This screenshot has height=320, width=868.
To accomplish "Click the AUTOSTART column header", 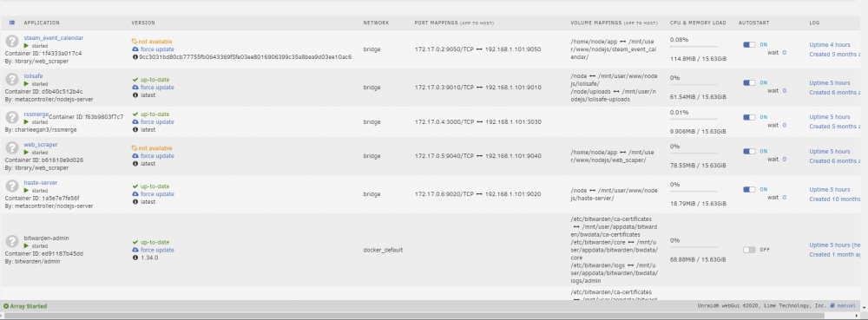I will click(x=754, y=23).
